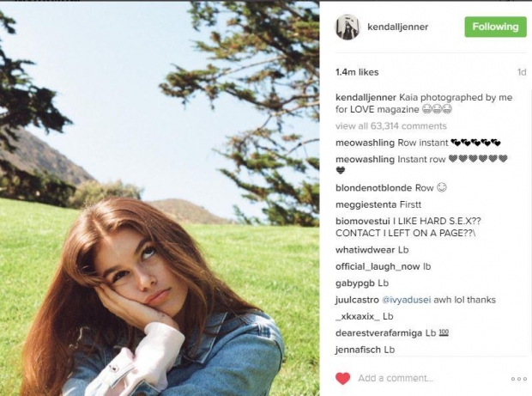Open blondenotblonde commenter profile
Viewport: 532px width, 396px height.
[x=373, y=187]
